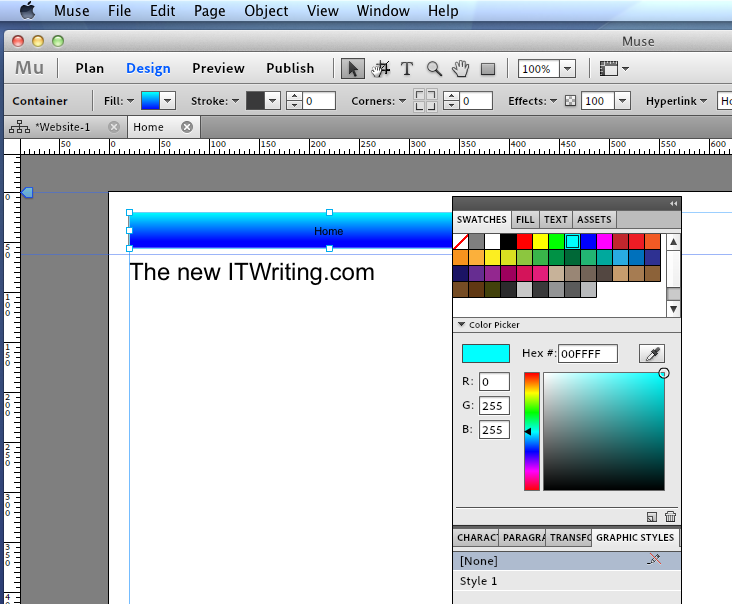
Task: Choose the magenta swatch
Action: click(604, 241)
